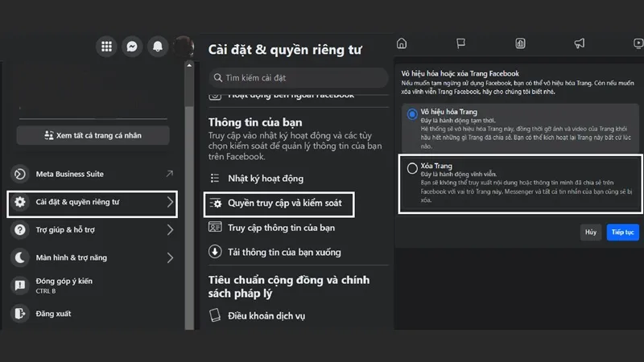Select Đăng xuất menu entry
This screenshot has height=362, width=644.
point(93,314)
